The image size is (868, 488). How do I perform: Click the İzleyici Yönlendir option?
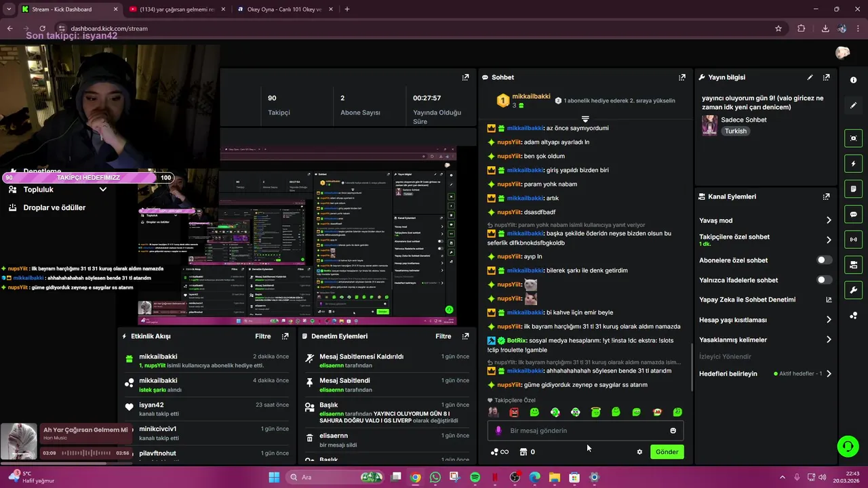point(725,357)
